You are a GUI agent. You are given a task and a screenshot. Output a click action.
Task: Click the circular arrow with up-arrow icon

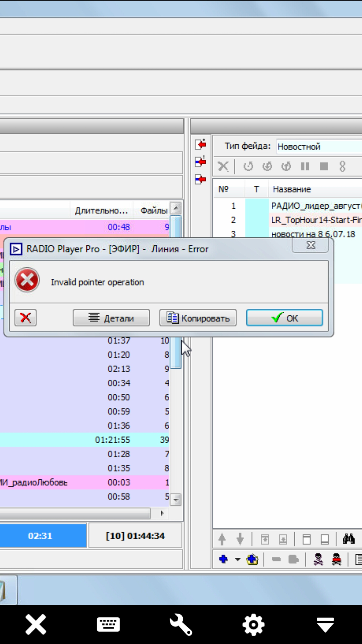(x=286, y=166)
